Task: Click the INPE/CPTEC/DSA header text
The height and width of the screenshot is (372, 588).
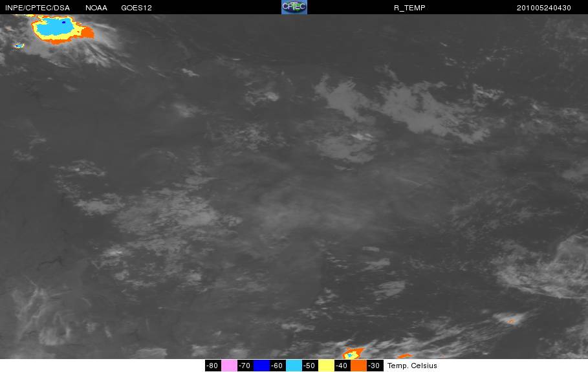Action: [38, 8]
